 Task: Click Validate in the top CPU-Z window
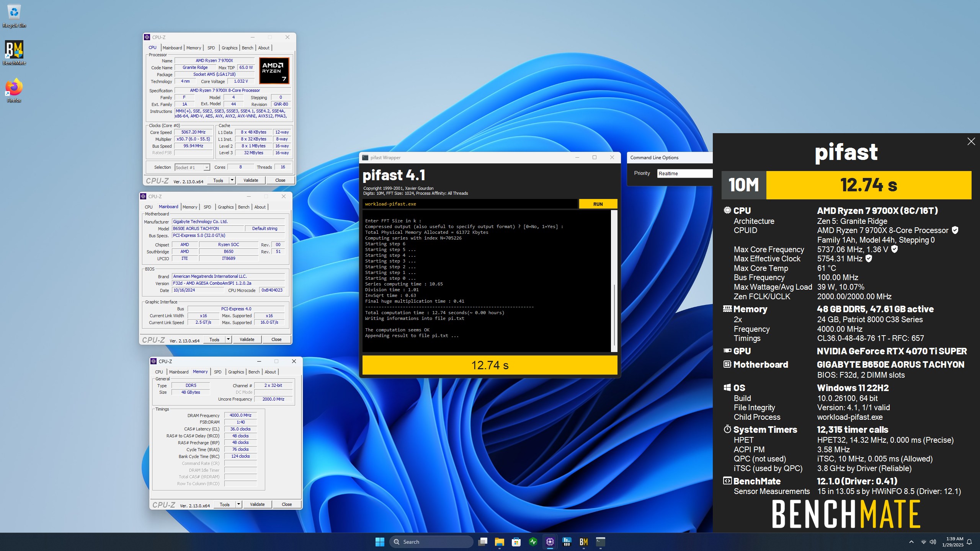pyautogui.click(x=251, y=180)
